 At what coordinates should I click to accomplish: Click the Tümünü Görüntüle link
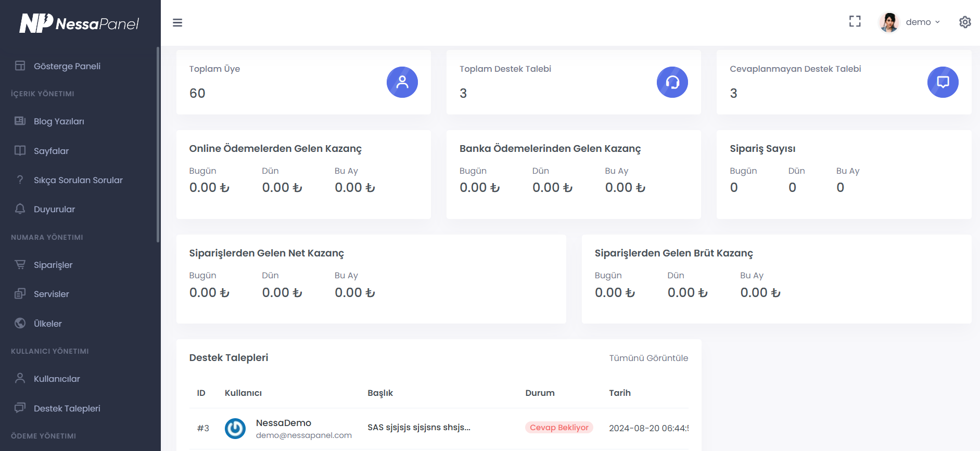tap(648, 358)
